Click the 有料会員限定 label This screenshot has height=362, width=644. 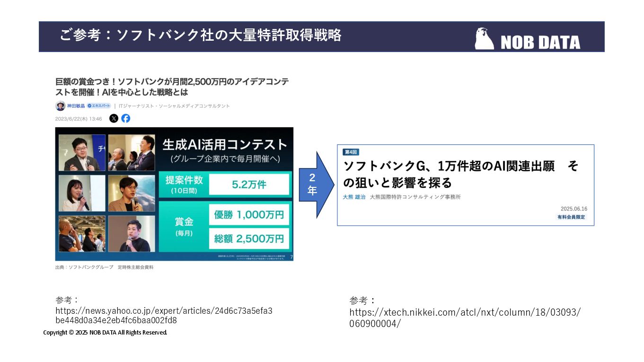(571, 217)
